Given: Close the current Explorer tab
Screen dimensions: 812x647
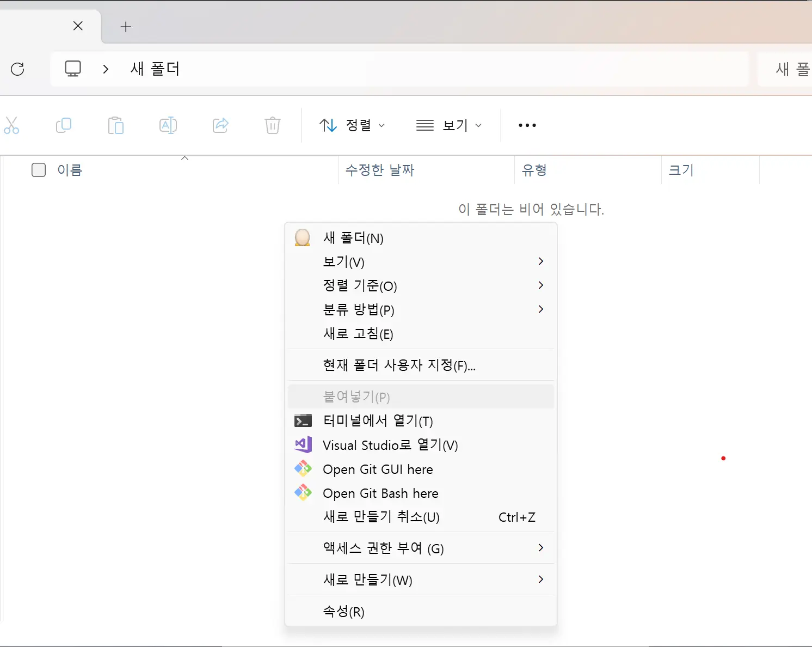Looking at the screenshot, I should [78, 26].
